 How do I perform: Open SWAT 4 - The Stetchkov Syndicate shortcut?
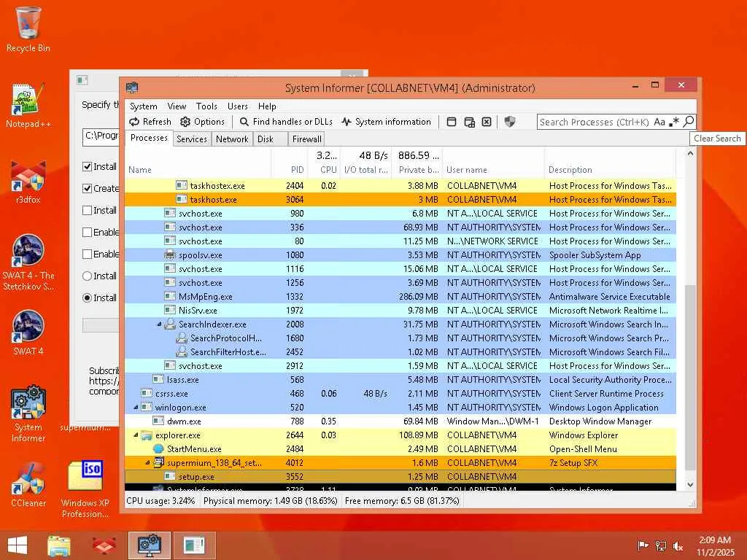[x=28, y=262]
